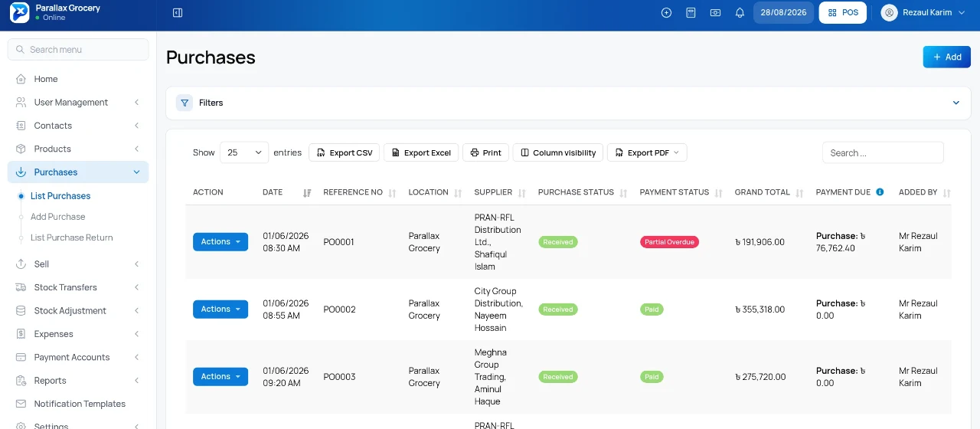Click the Notification Templates envelope icon
Screen dimensions: 980x429
[x=21, y=404]
